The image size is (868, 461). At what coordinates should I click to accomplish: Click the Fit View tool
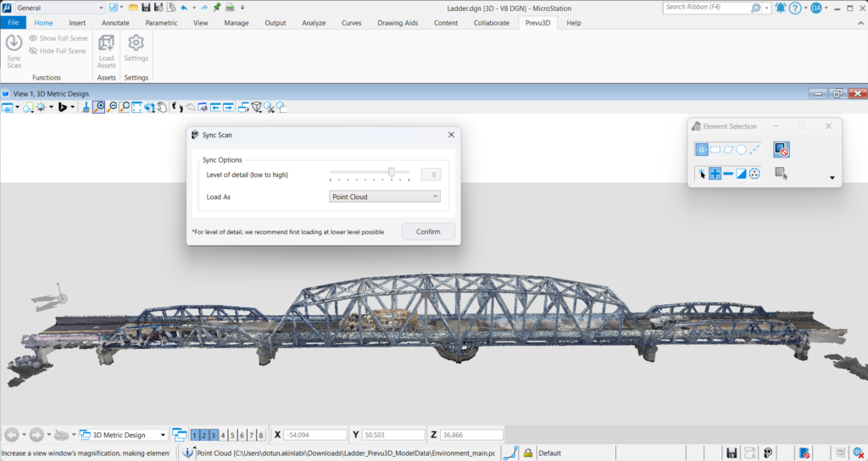point(136,108)
